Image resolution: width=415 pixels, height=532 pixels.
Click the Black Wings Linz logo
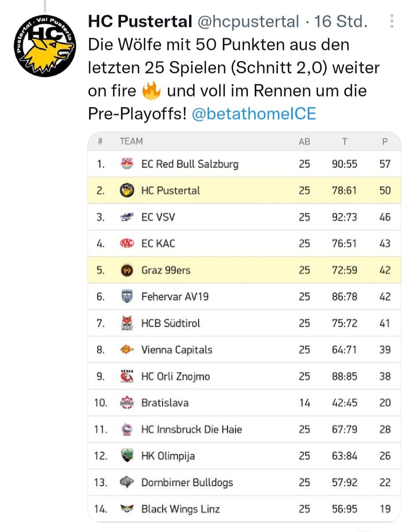tap(127, 509)
